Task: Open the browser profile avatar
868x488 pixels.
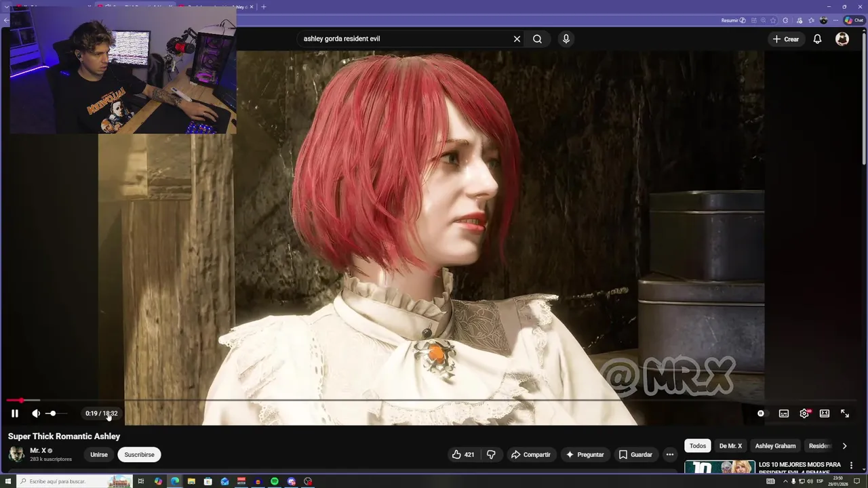Action: tap(824, 20)
